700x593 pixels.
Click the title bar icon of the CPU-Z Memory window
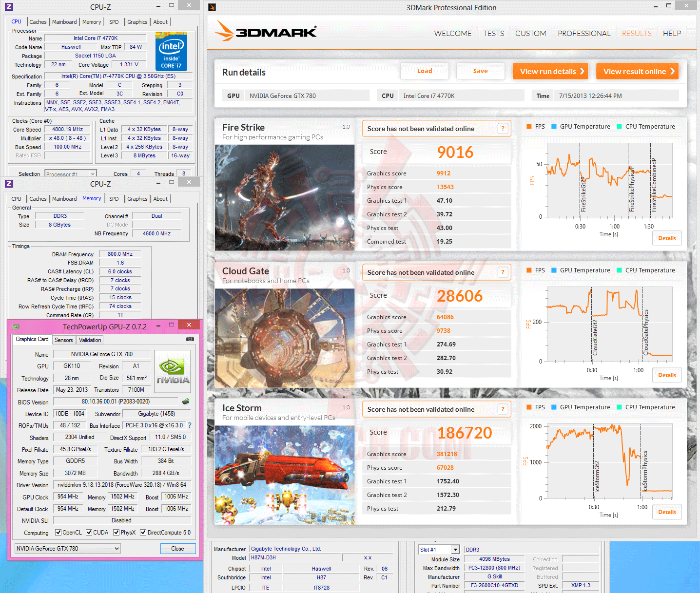[8, 184]
